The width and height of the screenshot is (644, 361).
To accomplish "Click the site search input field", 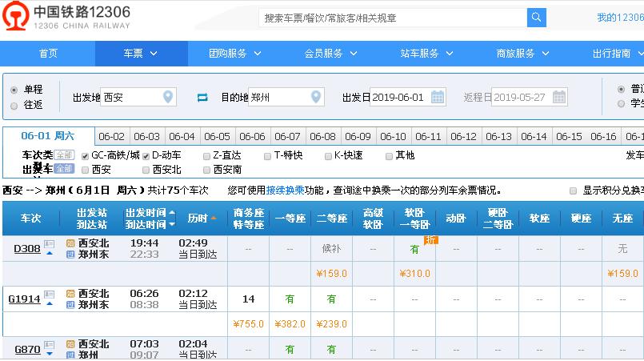I will point(393,18).
